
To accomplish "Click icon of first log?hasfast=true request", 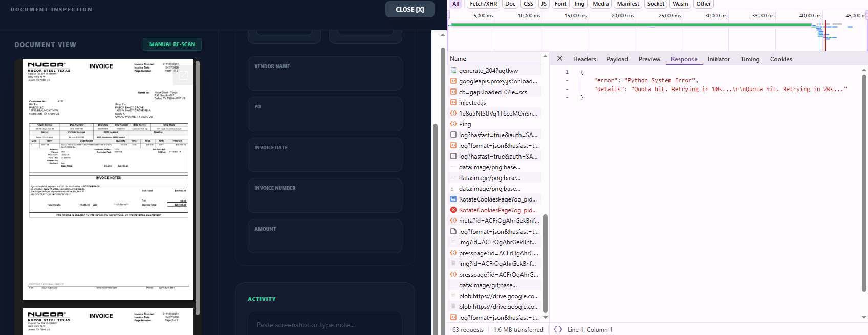I will (453, 135).
